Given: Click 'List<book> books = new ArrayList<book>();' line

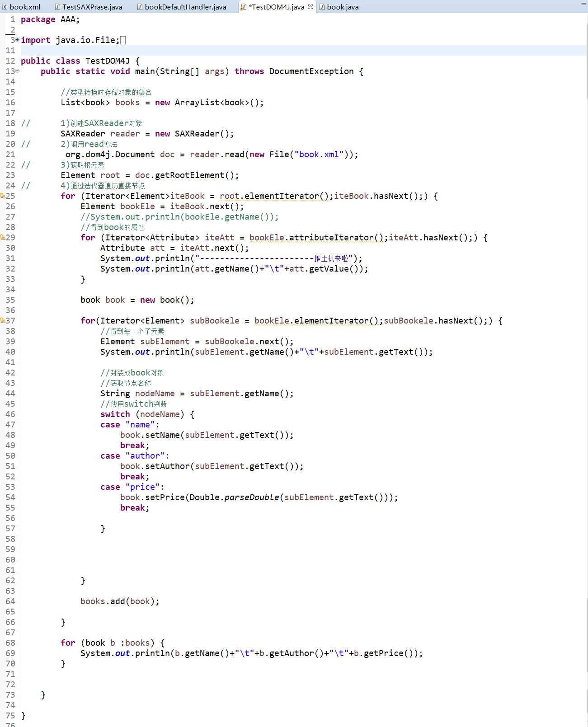Looking at the screenshot, I should click(162, 103).
